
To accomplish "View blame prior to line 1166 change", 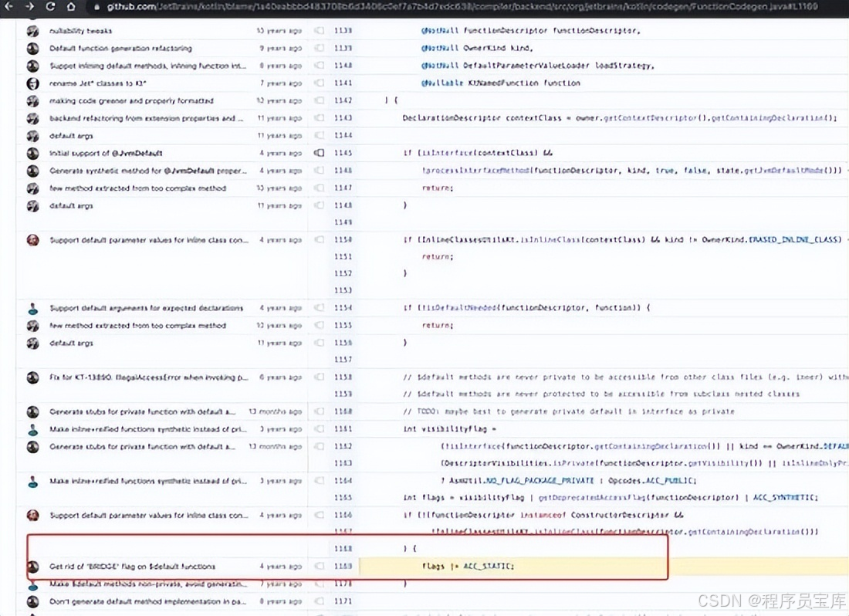I will pyautogui.click(x=320, y=516).
